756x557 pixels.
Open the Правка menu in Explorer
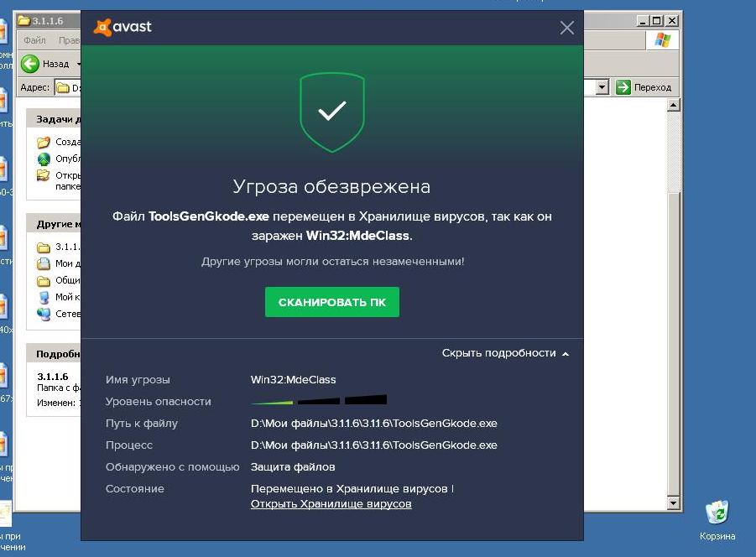pyautogui.click(x=70, y=40)
